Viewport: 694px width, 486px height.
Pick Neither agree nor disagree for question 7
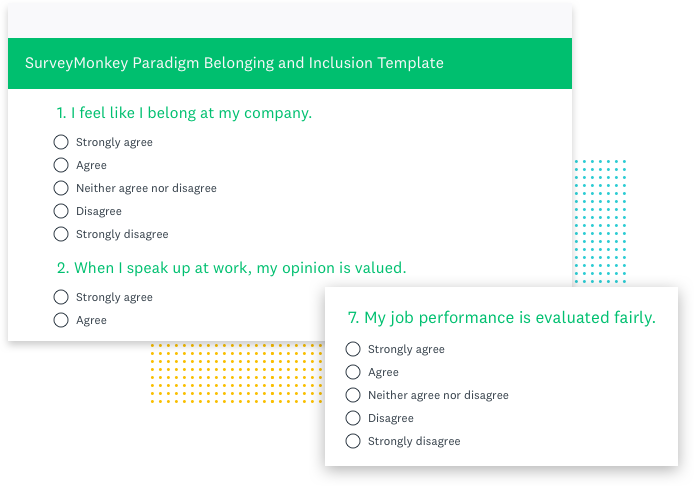pyautogui.click(x=353, y=395)
